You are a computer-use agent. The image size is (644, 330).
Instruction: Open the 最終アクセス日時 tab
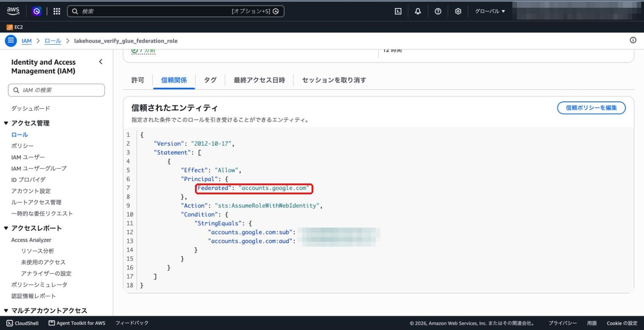[x=259, y=80]
